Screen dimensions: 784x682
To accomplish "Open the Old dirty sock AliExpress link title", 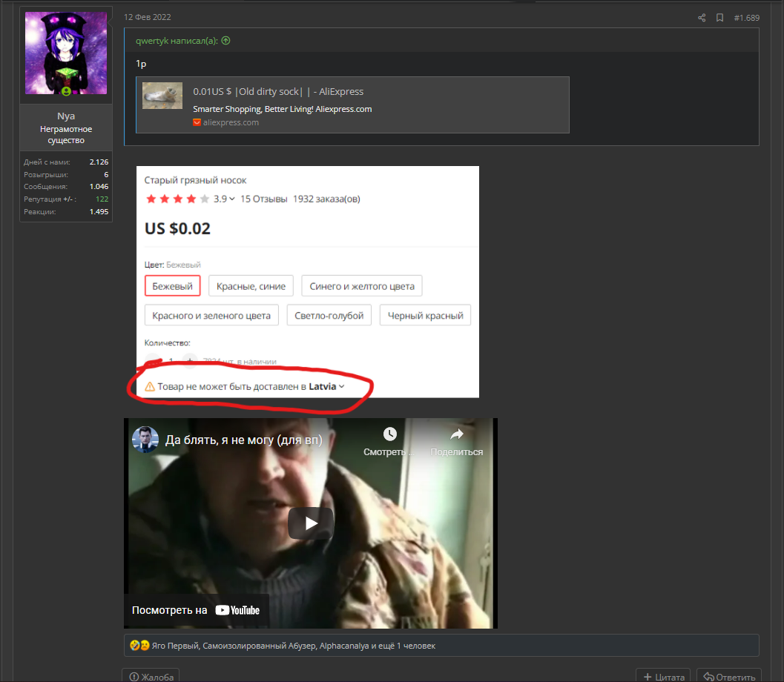I will coord(278,91).
